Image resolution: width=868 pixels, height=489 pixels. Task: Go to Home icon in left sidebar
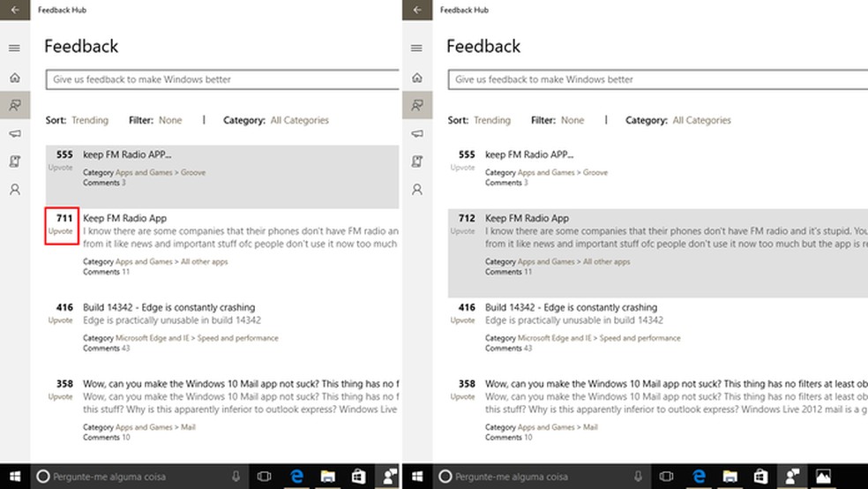pyautogui.click(x=14, y=78)
